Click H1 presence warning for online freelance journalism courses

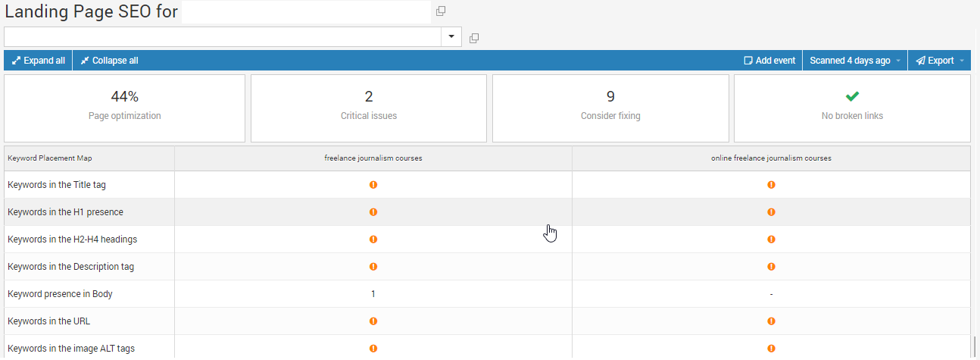[771, 212]
